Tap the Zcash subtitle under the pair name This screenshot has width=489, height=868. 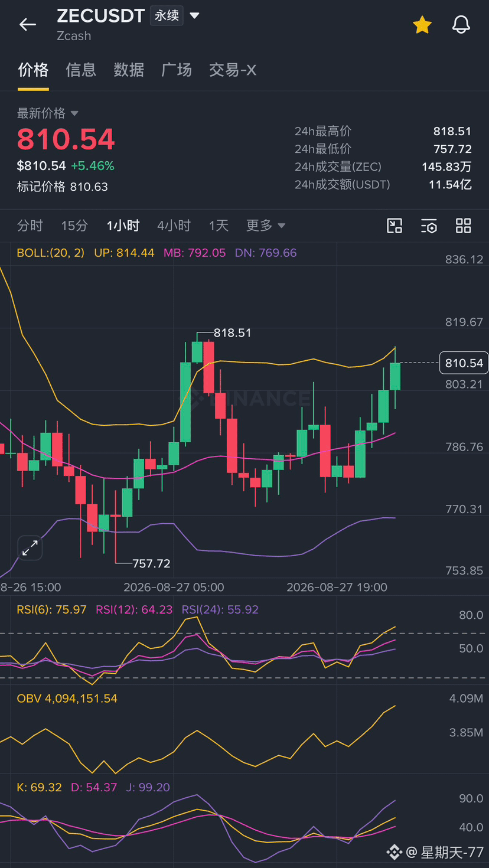74,35
